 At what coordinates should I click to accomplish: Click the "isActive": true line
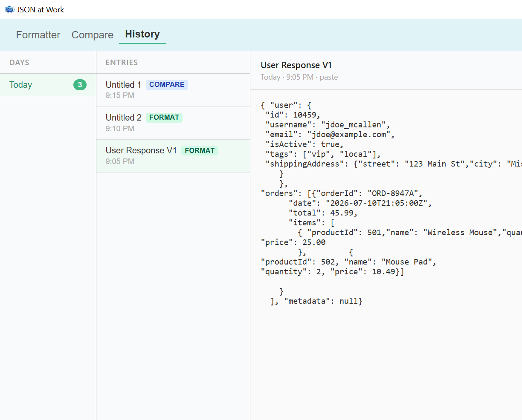coord(304,144)
